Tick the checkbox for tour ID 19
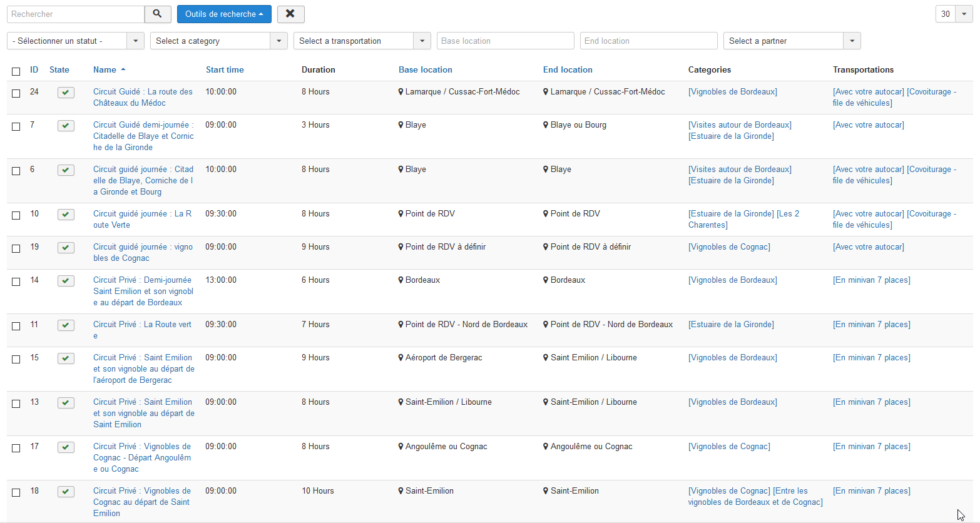Image resolution: width=980 pixels, height=523 pixels. click(x=16, y=248)
